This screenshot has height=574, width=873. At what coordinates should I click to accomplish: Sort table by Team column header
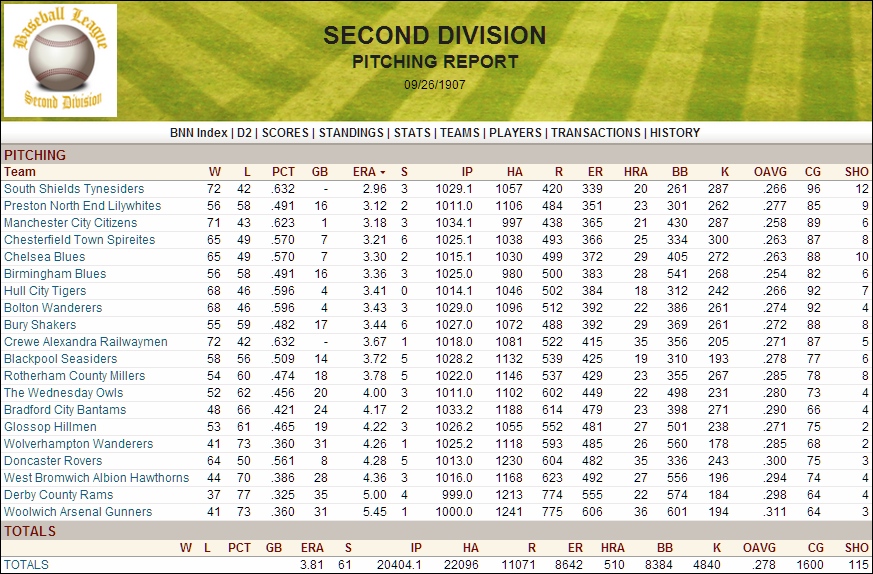[x=19, y=172]
